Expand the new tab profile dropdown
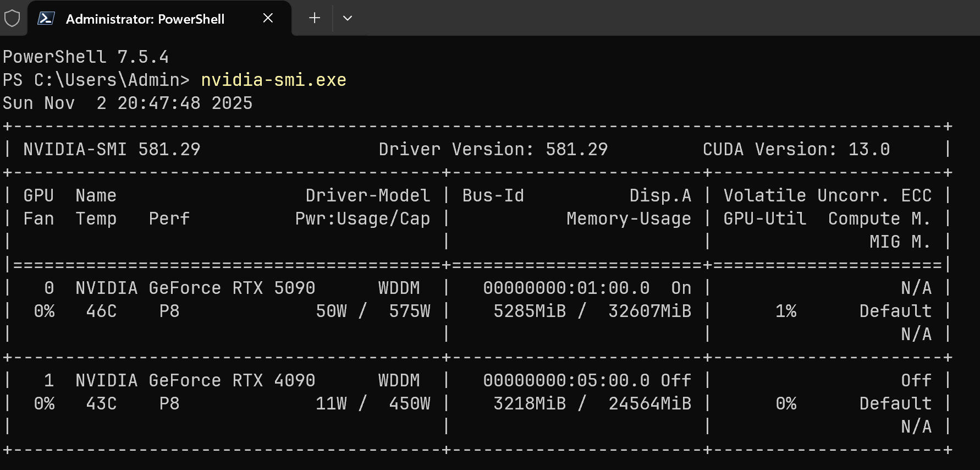The height and width of the screenshot is (470, 980). pyautogui.click(x=348, y=18)
